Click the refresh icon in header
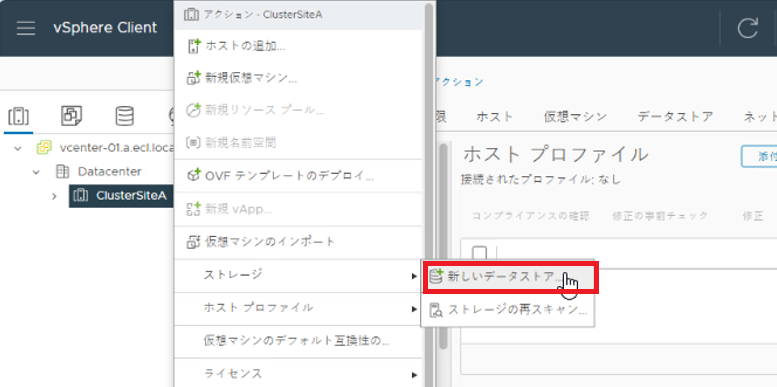 point(747,28)
